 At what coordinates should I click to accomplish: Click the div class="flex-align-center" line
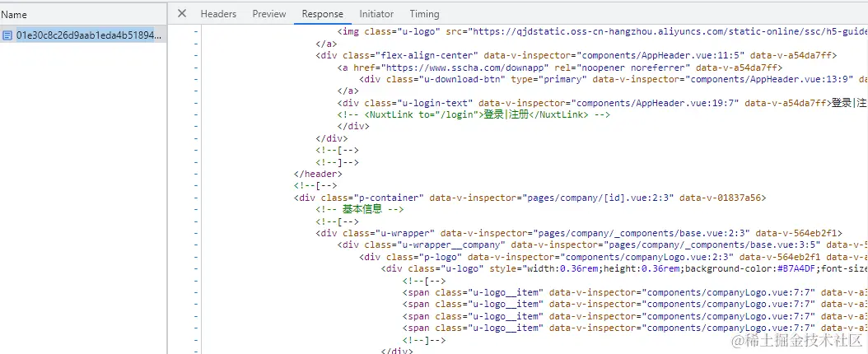(576, 55)
